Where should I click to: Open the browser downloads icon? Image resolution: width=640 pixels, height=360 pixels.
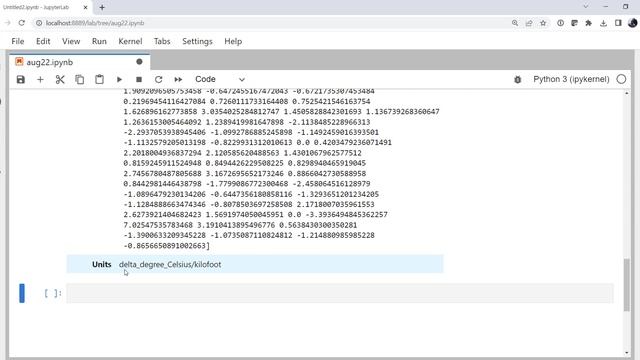603,23
